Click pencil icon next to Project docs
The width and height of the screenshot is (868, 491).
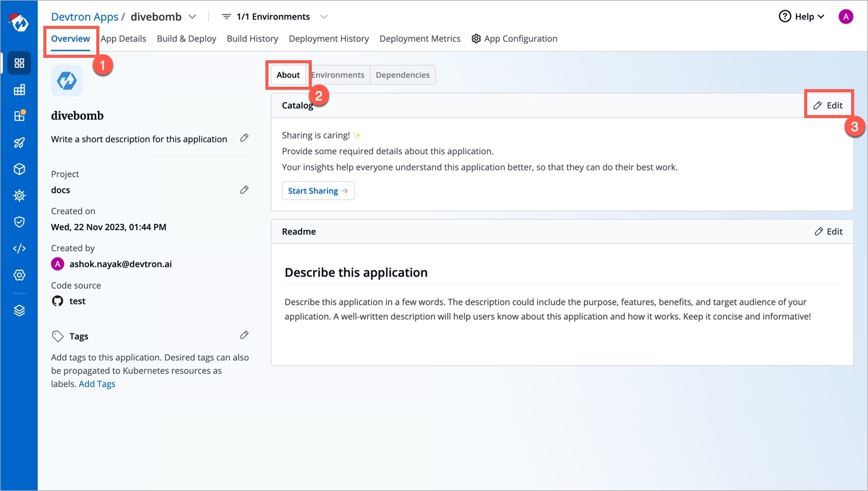click(244, 190)
